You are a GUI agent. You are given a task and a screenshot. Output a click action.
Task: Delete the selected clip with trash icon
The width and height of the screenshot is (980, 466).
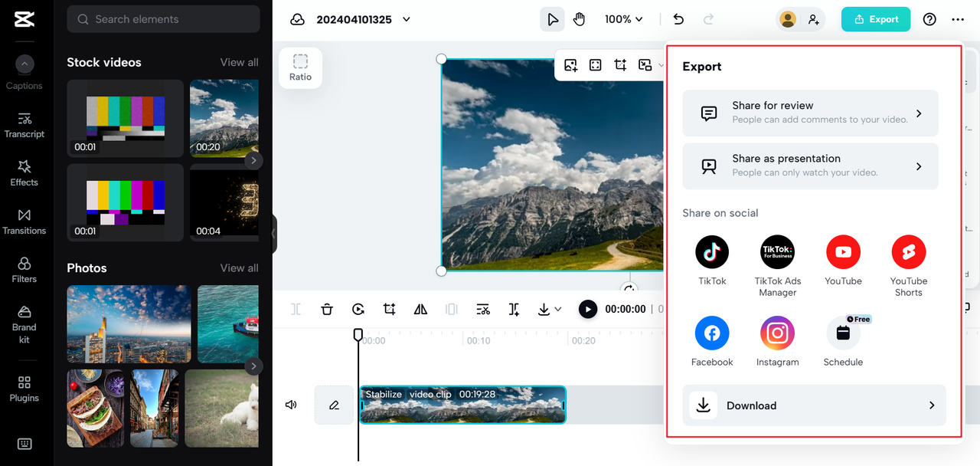point(327,309)
